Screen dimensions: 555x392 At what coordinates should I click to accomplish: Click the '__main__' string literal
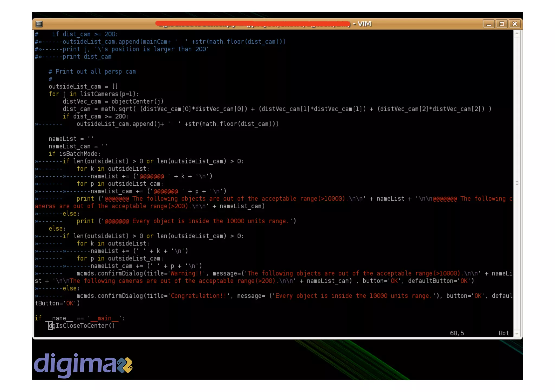tap(104, 318)
